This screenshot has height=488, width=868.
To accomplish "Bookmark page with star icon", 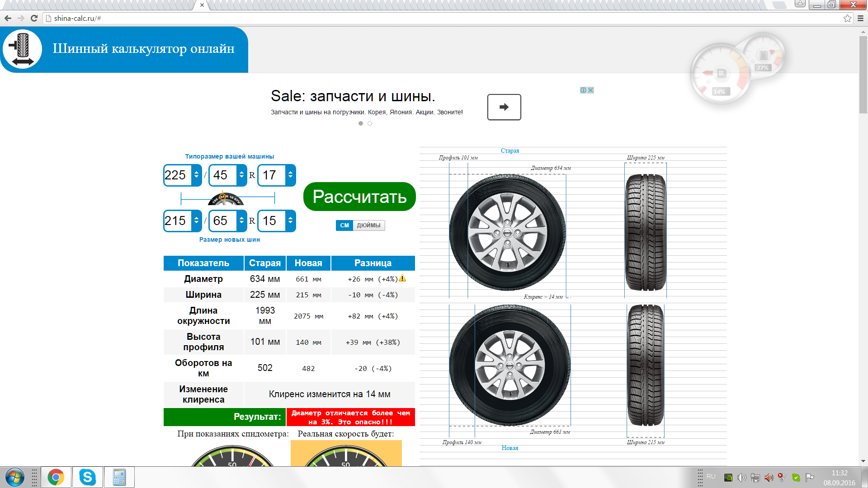I will [x=847, y=18].
